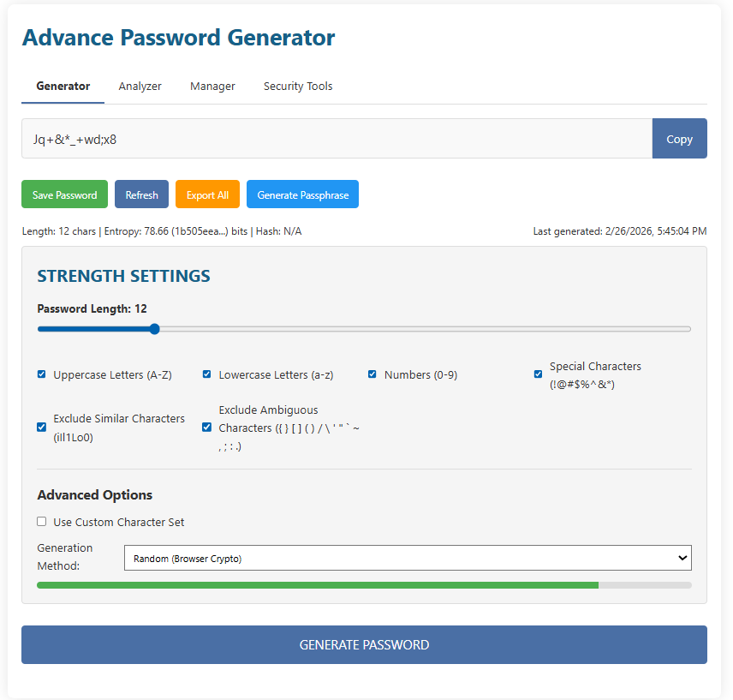This screenshot has width=733, height=700.
Task: Uncheck Numbers (0-9)
Action: coord(372,374)
